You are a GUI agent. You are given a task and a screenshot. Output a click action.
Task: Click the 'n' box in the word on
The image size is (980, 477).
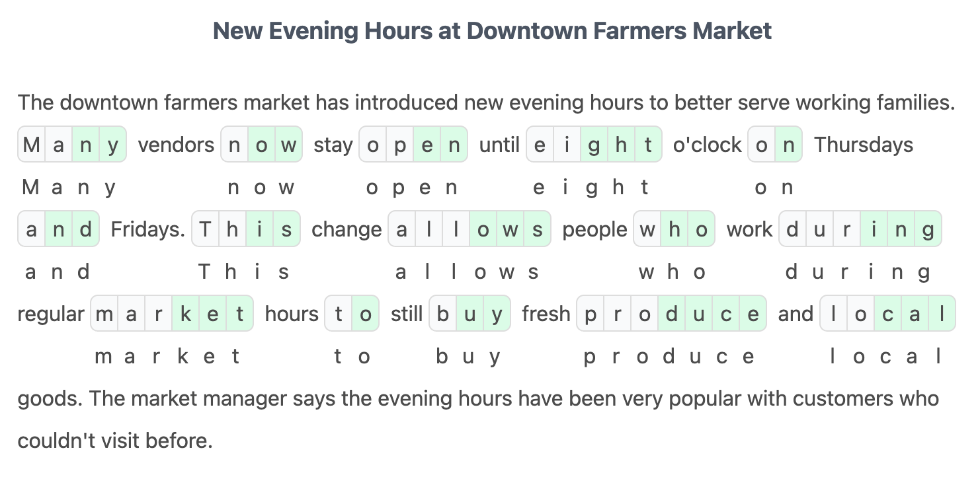[788, 145]
